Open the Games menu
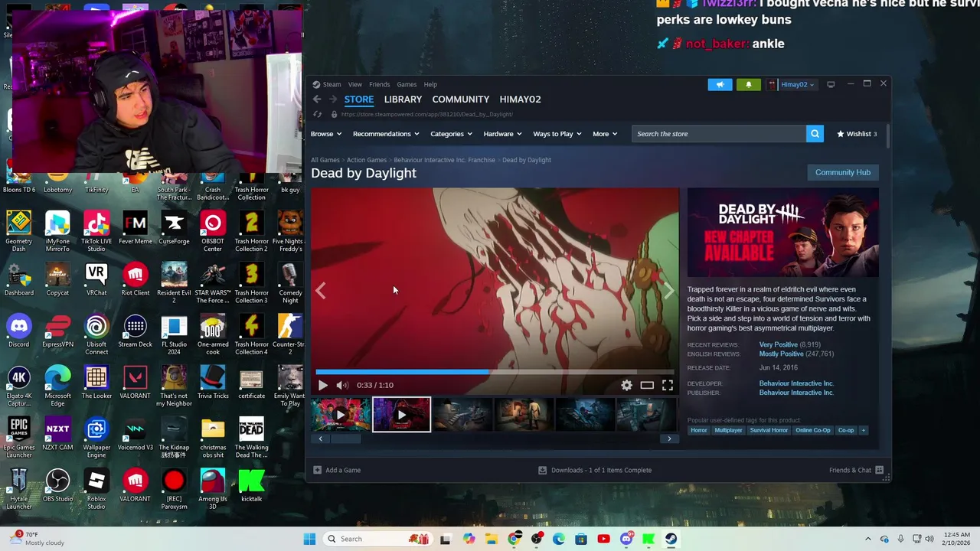Viewport: 980px width, 551px height. [407, 84]
